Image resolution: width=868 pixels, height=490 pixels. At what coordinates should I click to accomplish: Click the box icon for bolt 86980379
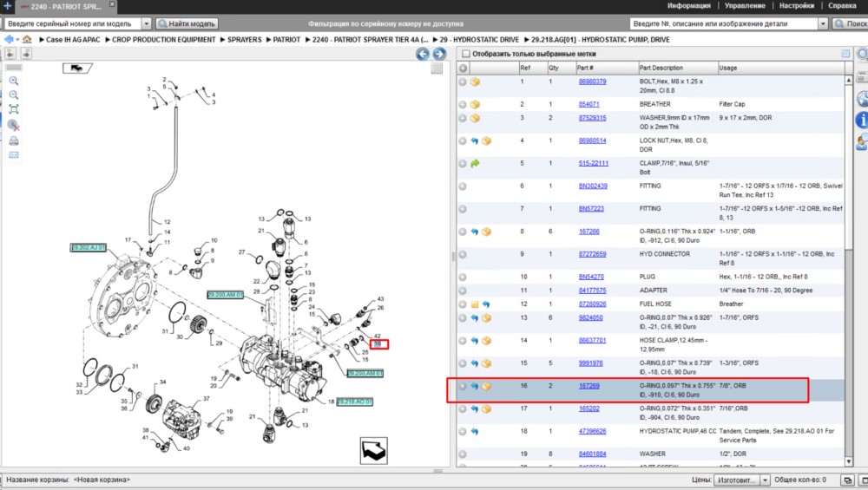[475, 82]
